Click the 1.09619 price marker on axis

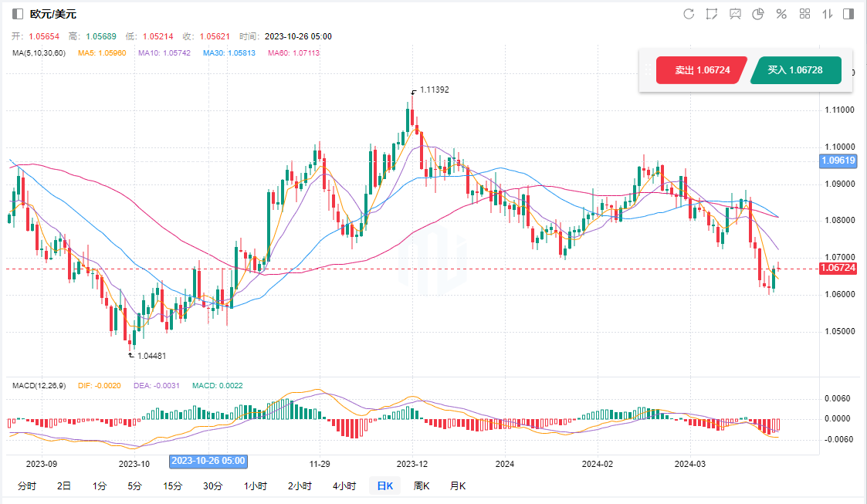838,161
